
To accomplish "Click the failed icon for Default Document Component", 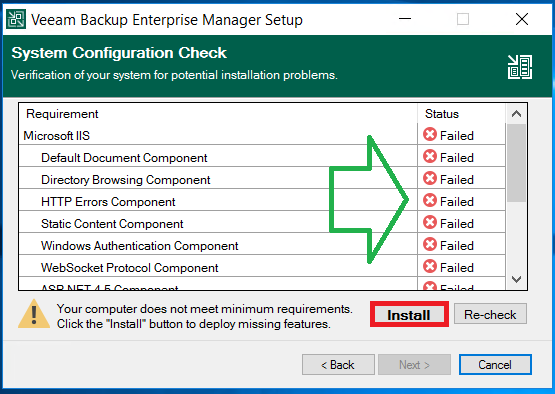I will click(430, 156).
